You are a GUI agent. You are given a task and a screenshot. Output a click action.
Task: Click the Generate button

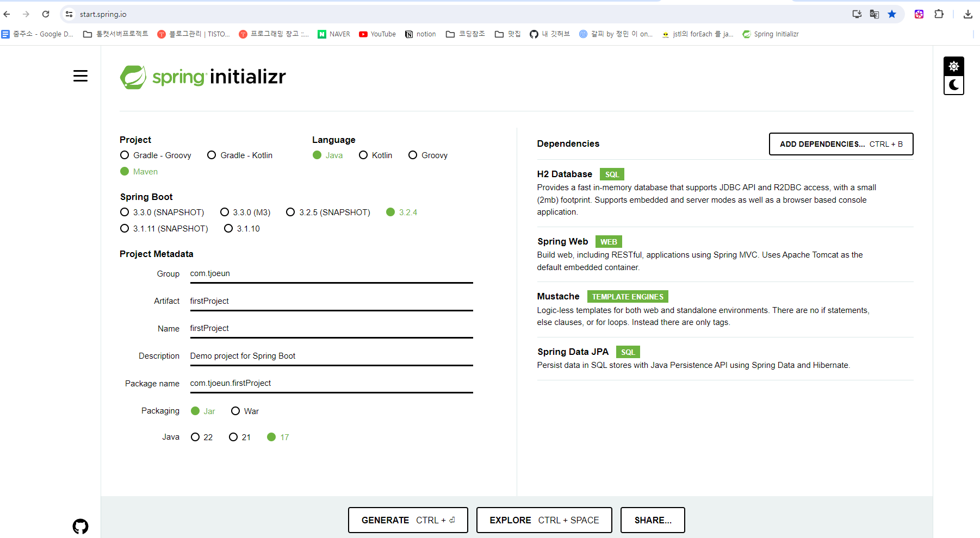click(x=408, y=520)
